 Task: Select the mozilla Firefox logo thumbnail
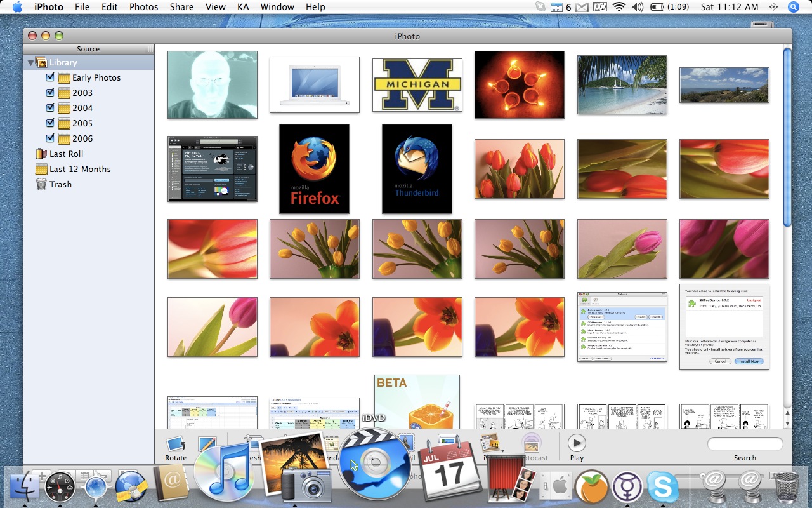[314, 168]
